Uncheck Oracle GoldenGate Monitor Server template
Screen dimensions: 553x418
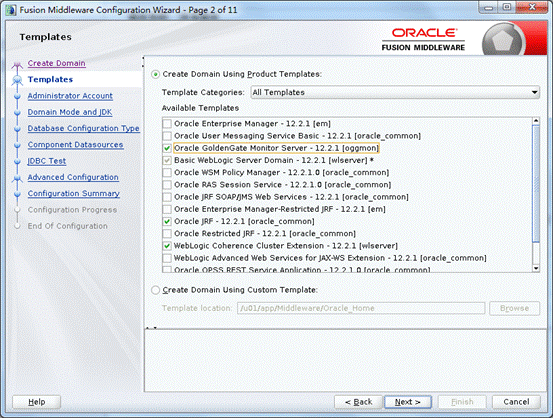point(167,148)
